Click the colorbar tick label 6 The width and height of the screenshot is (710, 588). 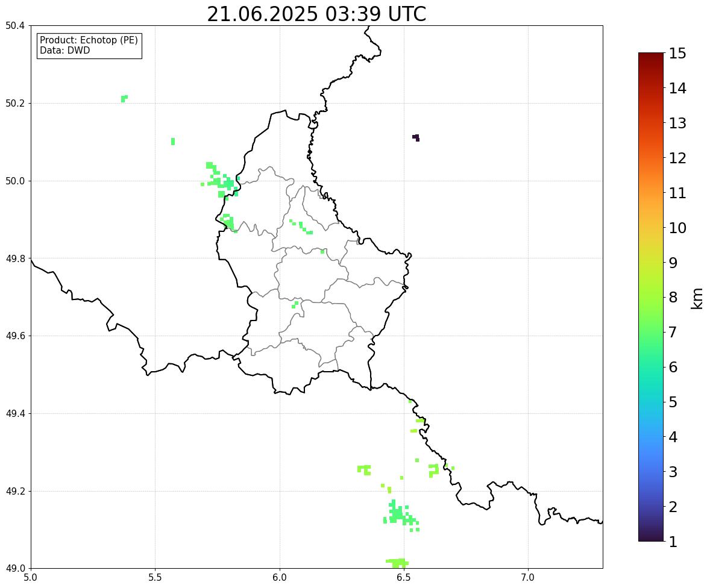coord(673,367)
